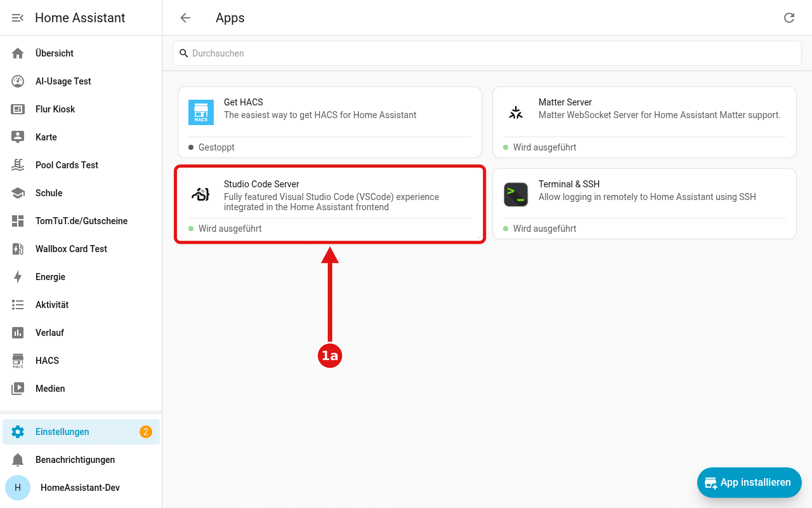
Task: Open the Verlauf history page
Action: click(x=81, y=333)
